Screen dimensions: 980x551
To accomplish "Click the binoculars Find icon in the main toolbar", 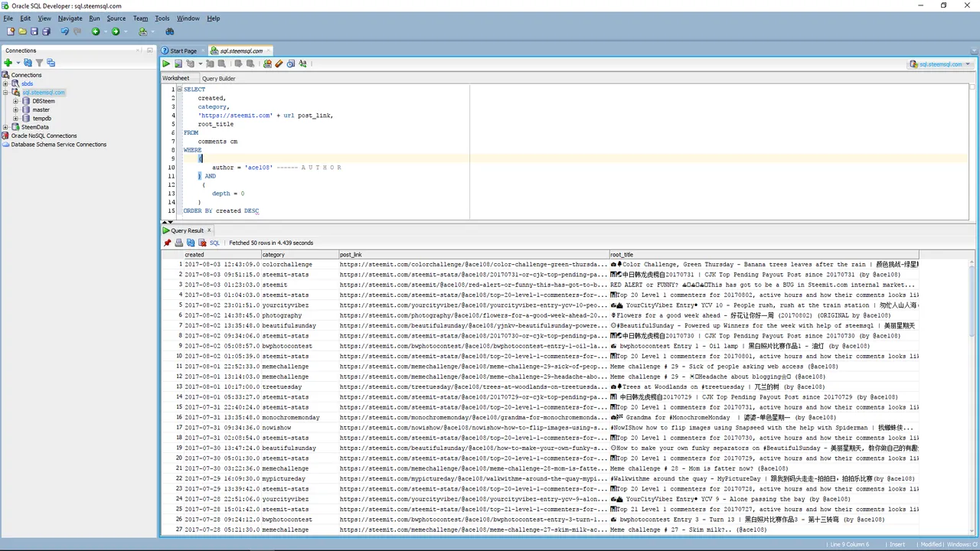I will (x=170, y=31).
